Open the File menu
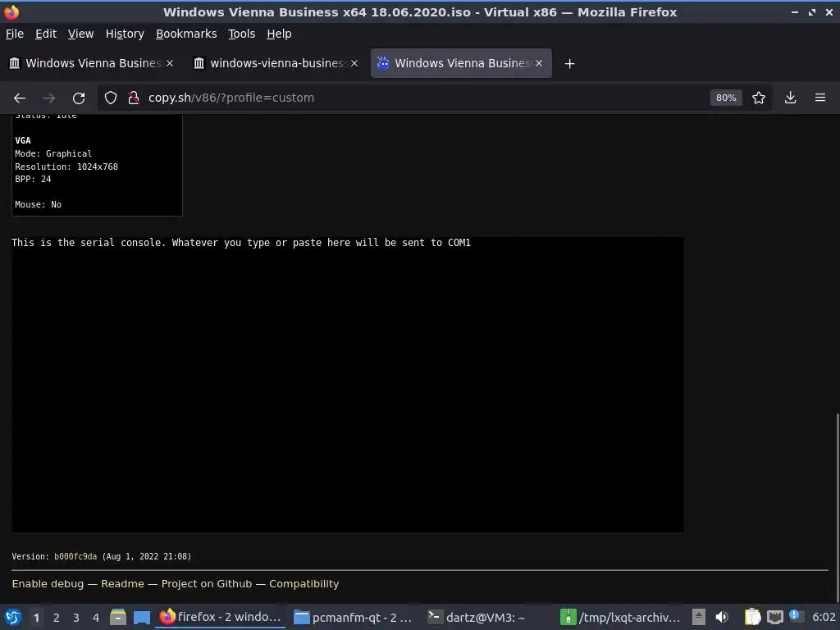840x630 pixels. tap(15, 34)
